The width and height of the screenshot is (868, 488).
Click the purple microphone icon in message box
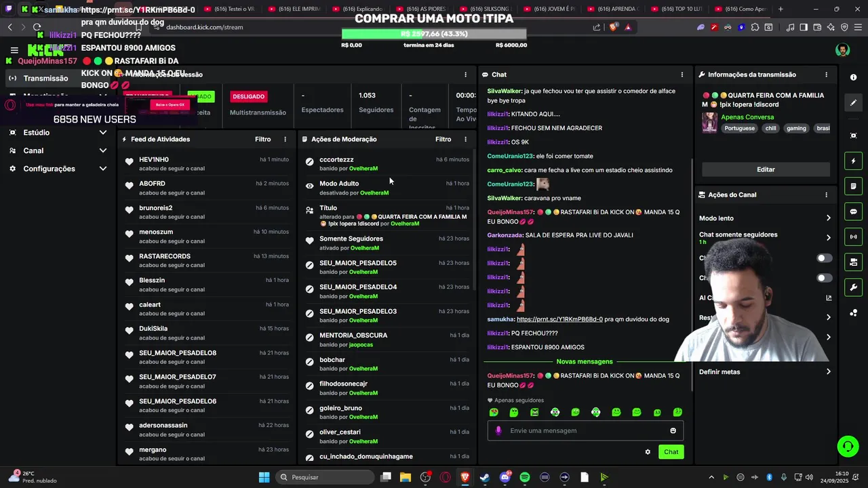click(498, 430)
